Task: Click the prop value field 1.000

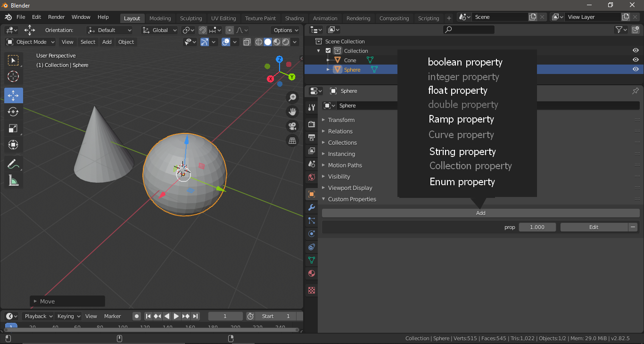Action: (537, 227)
